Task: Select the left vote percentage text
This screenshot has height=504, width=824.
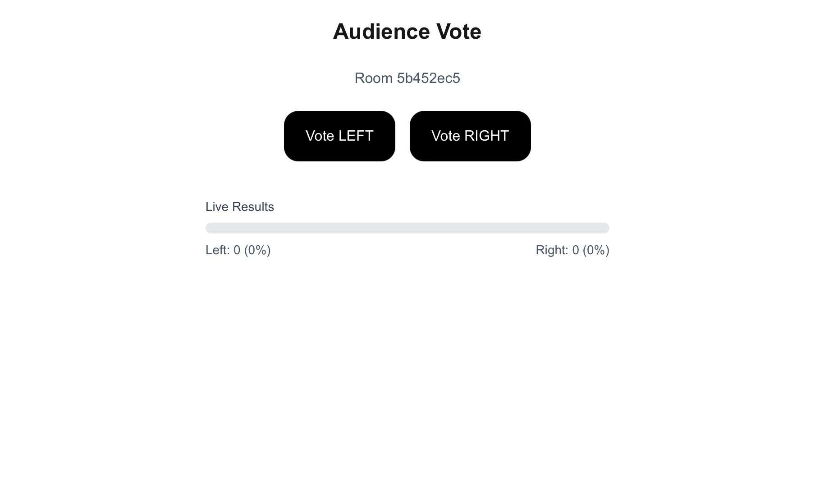Action: point(257,250)
